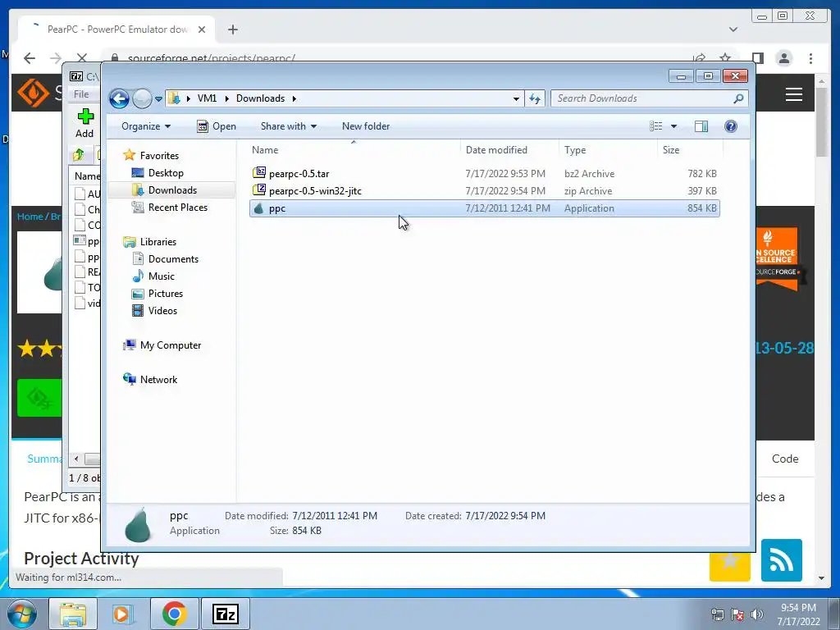Sort by Size column header
The height and width of the screenshot is (630, 840).
coord(690,150)
